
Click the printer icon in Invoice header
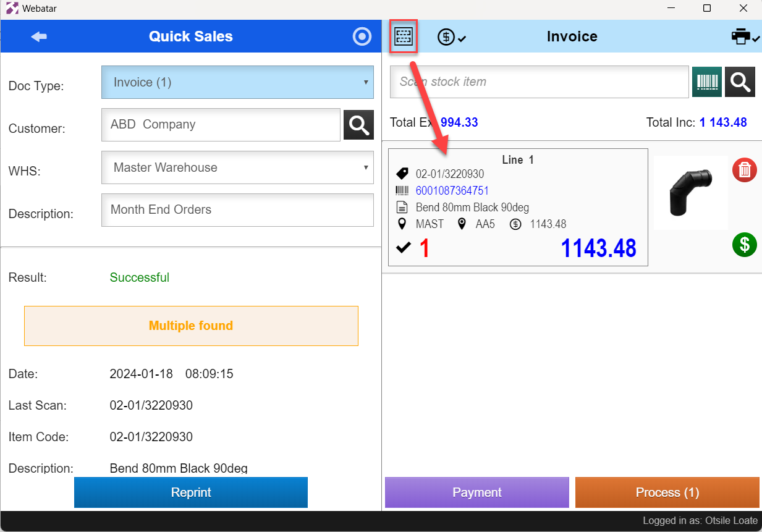[745, 37]
